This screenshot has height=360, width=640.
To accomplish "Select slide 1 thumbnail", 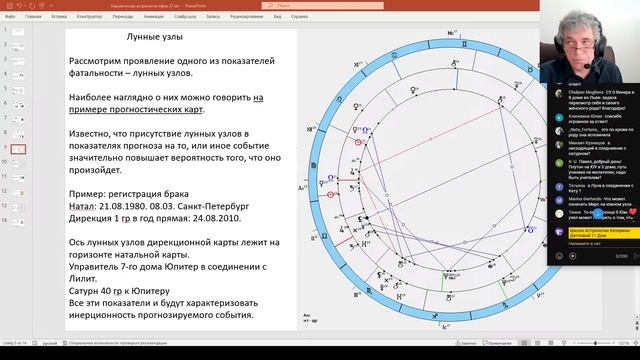I will (x=18, y=32).
